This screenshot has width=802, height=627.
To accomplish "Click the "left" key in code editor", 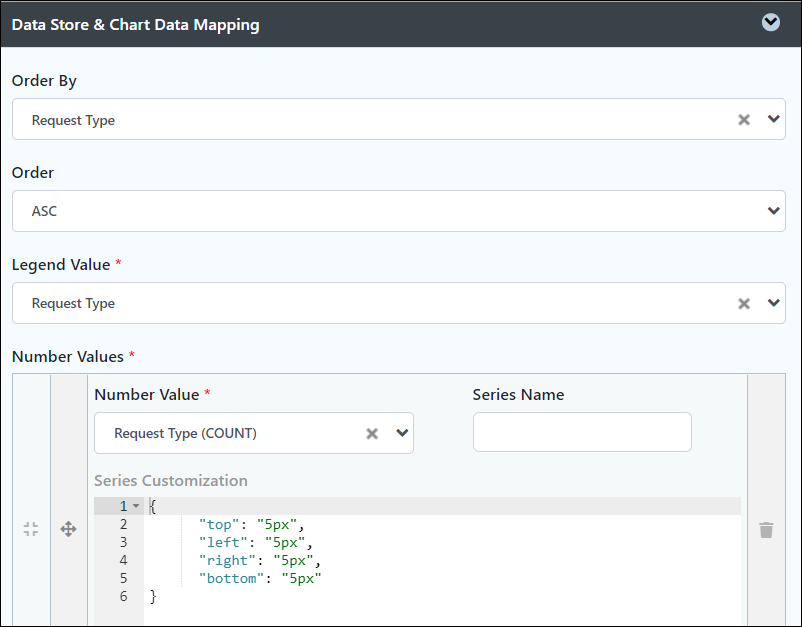I will 223,543.
